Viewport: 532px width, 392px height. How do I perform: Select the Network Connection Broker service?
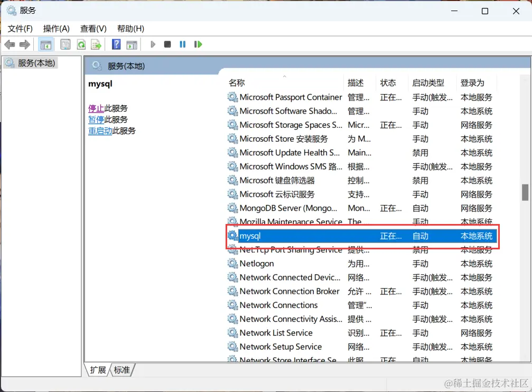(x=361, y=292)
